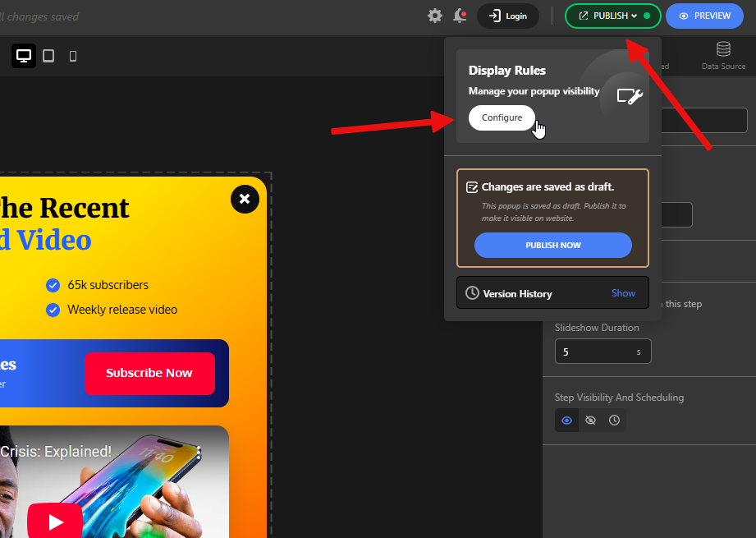Open step scheduling clock option
Screen dimensions: 756x538
point(614,421)
